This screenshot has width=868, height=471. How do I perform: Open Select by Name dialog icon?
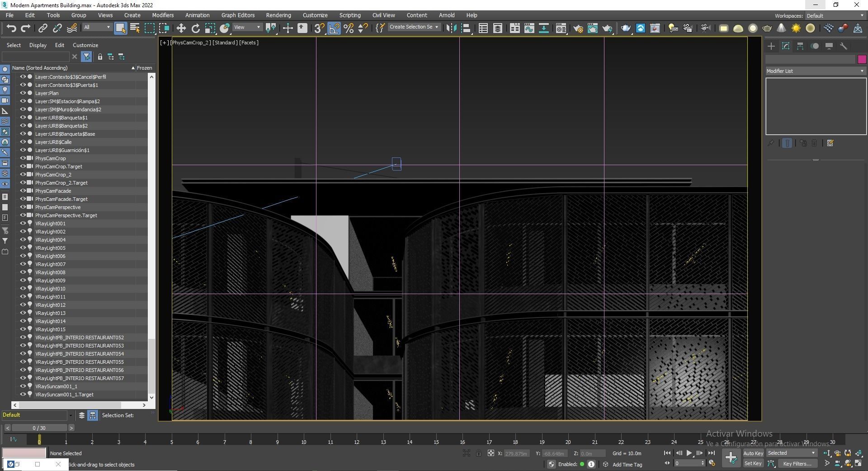coord(135,28)
